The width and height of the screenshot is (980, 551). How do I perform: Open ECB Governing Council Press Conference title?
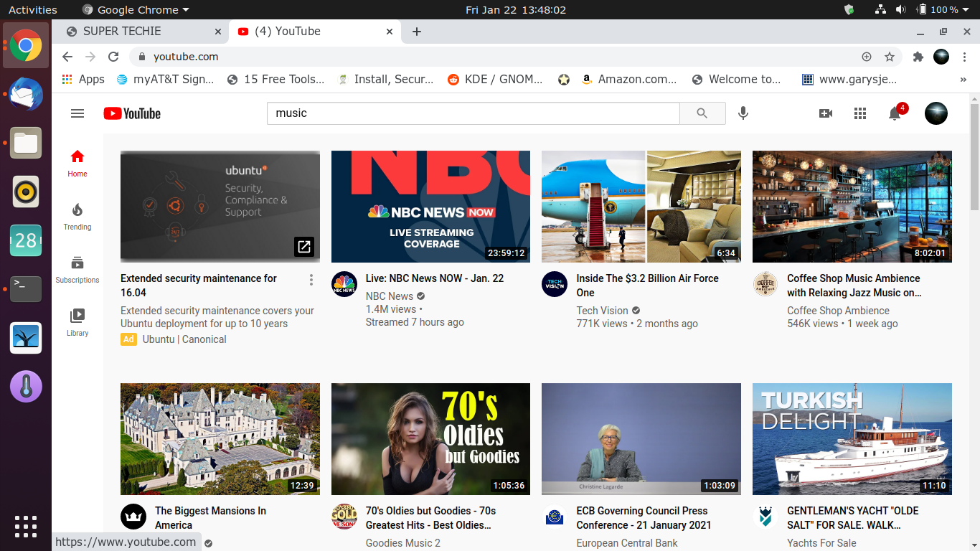[x=644, y=518]
